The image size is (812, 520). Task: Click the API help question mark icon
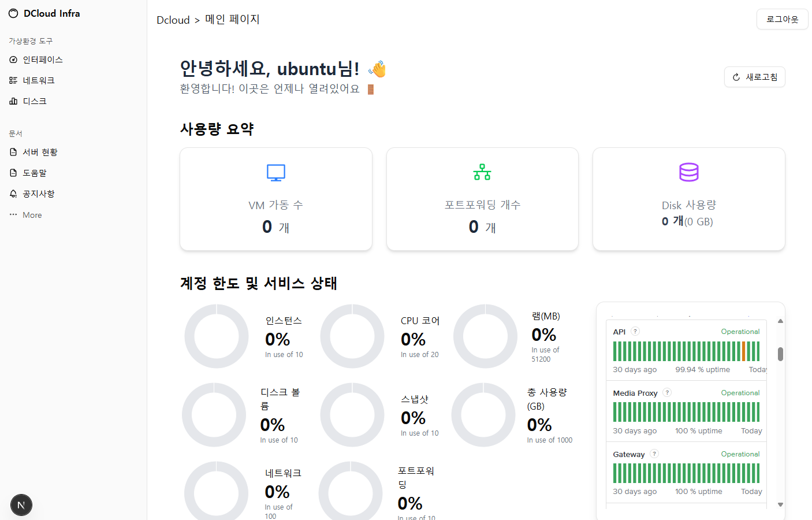pyautogui.click(x=635, y=332)
